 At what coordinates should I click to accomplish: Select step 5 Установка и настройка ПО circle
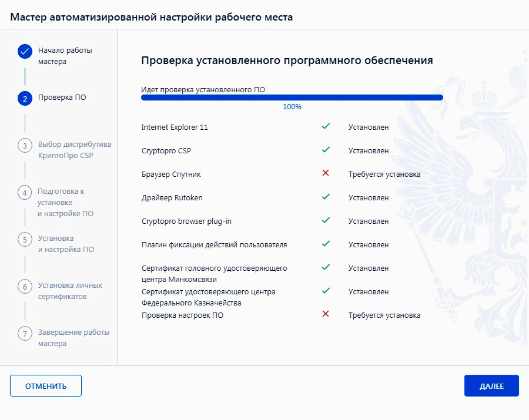pyautogui.click(x=24, y=239)
